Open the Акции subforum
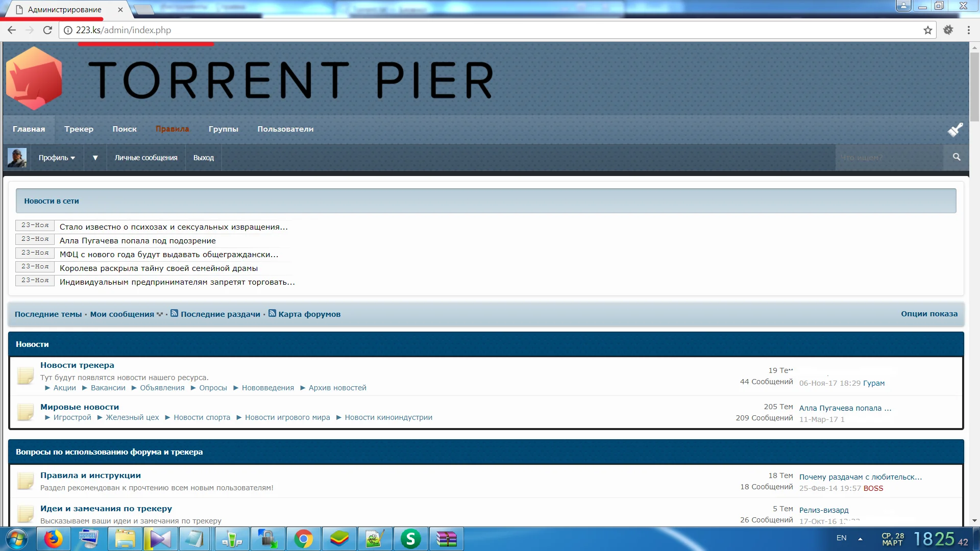Screen dimensions: 980x551 [x=64, y=388]
